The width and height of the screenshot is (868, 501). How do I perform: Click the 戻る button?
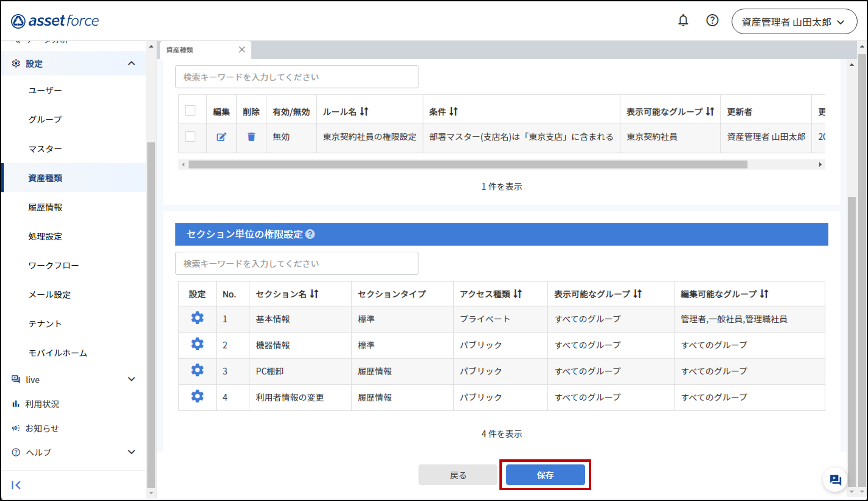point(458,475)
